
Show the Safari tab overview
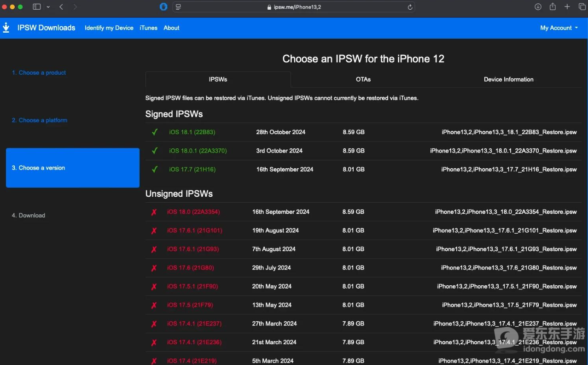click(582, 7)
